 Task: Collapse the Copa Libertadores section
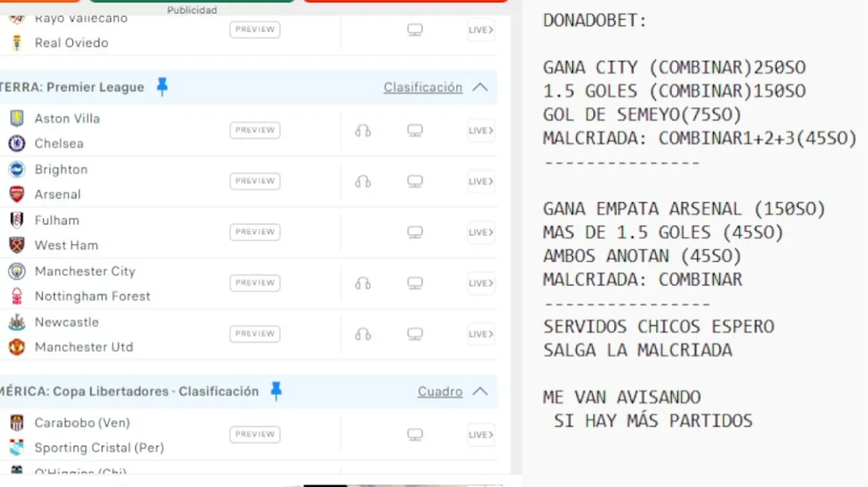[x=480, y=392]
